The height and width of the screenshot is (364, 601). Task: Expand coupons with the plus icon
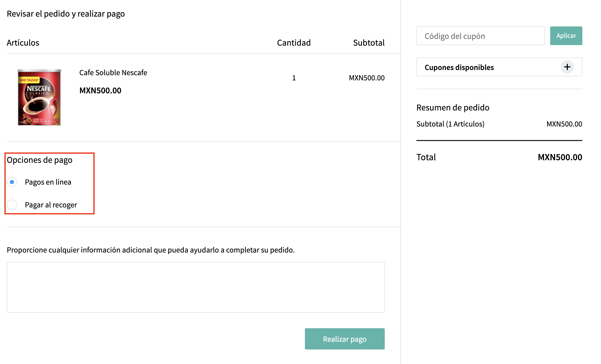[567, 67]
